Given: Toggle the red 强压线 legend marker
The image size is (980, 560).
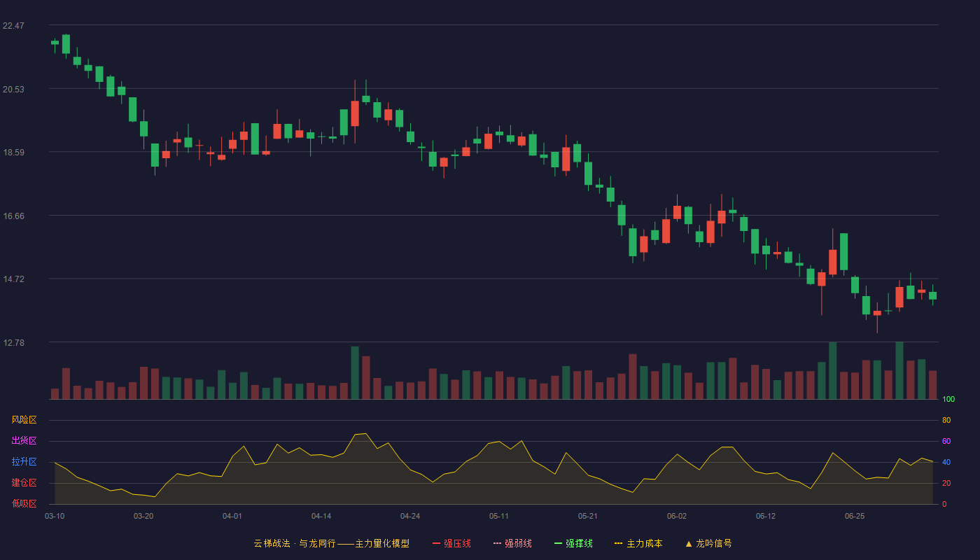Looking at the screenshot, I should point(436,543).
